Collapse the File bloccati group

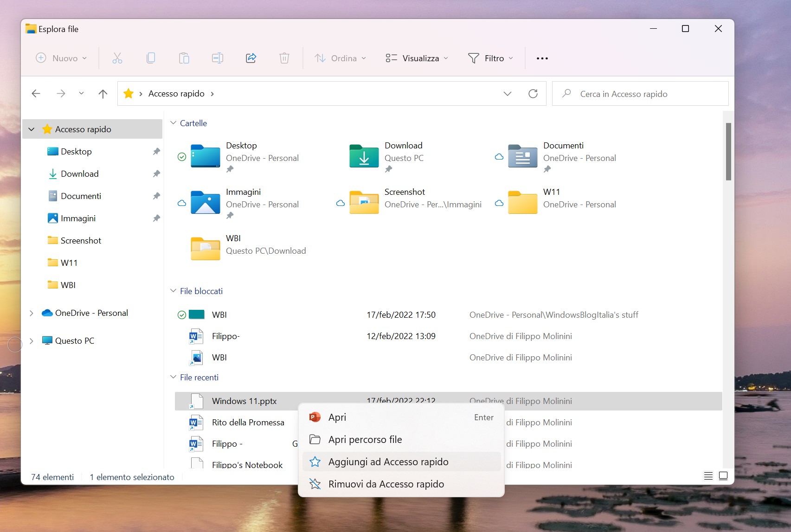173,291
